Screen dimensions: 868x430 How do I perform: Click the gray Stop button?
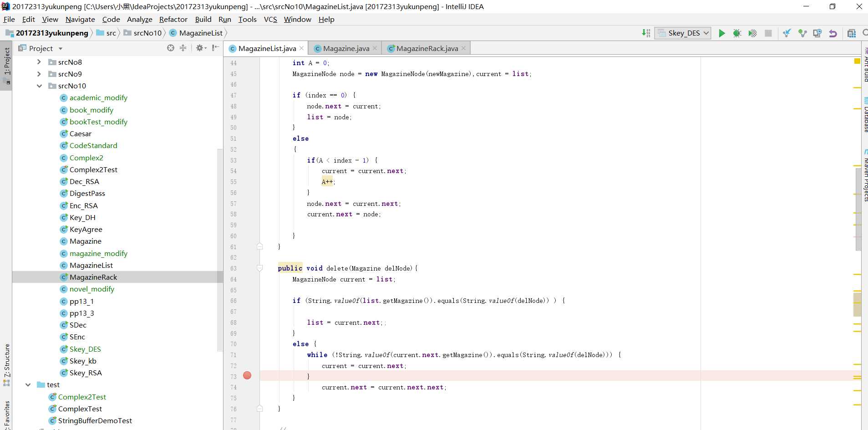pos(768,33)
